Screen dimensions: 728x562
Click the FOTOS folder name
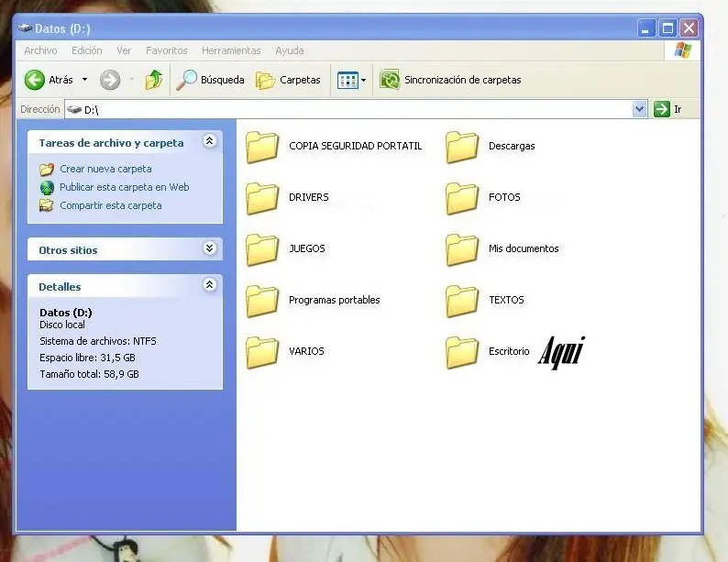click(504, 197)
